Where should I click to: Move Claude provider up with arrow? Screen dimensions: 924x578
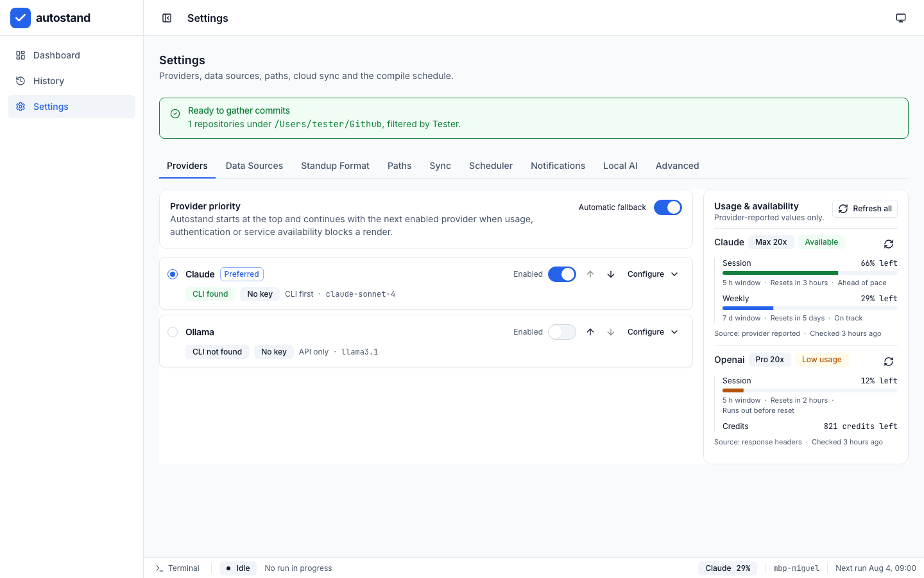[x=590, y=274]
